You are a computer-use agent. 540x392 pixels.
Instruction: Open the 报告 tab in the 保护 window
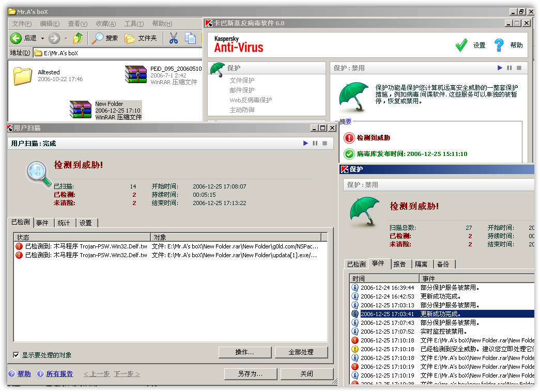(400, 264)
